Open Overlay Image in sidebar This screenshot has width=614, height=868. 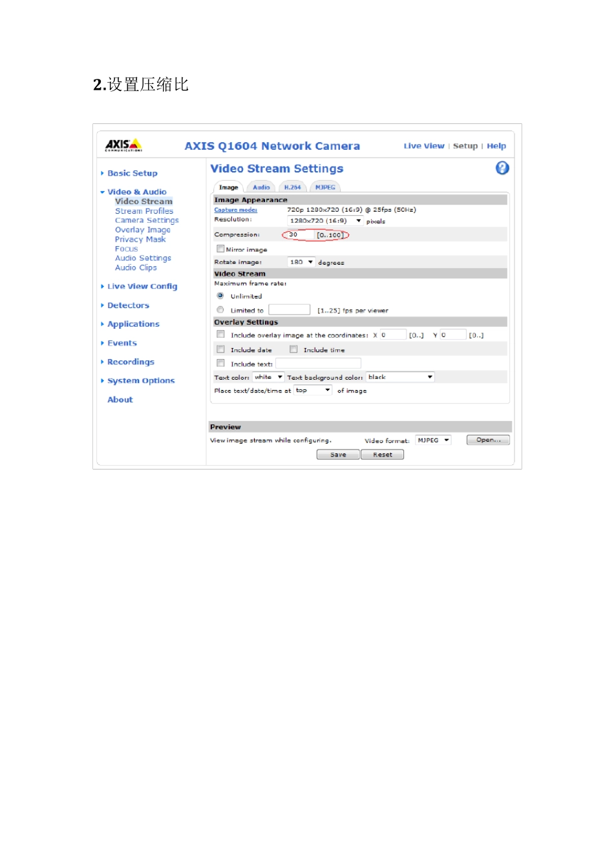pyautogui.click(x=143, y=230)
